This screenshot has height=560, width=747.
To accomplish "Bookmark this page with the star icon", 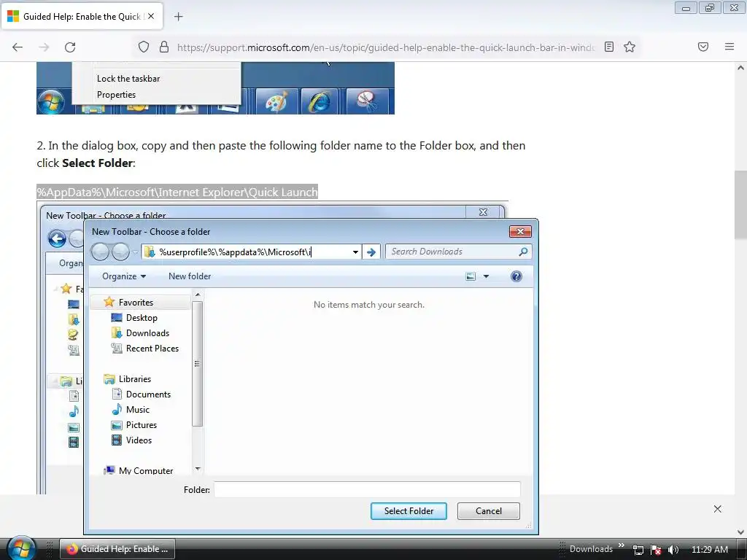I will click(630, 47).
